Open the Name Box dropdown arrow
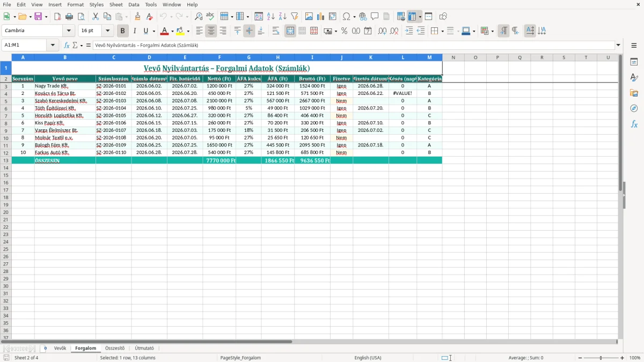644x362 pixels. (x=53, y=45)
